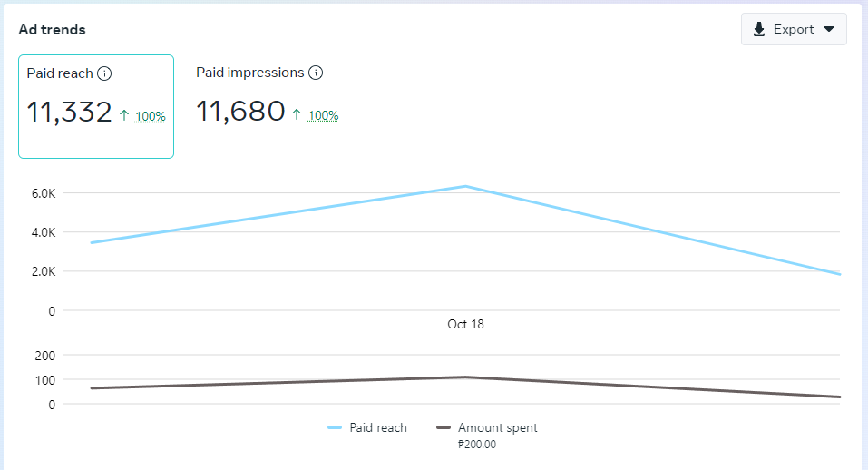Toggle the Amount spent legend label
The width and height of the screenshot is (868, 470).
coord(497,427)
